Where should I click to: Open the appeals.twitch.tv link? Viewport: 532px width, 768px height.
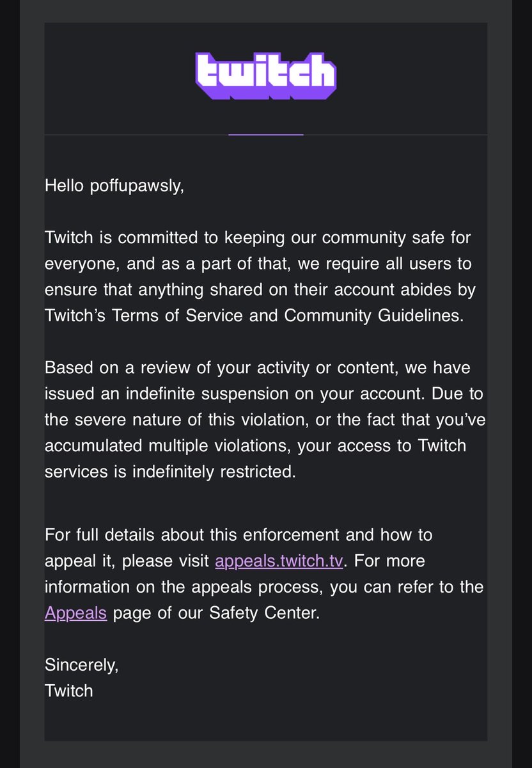[280, 561]
